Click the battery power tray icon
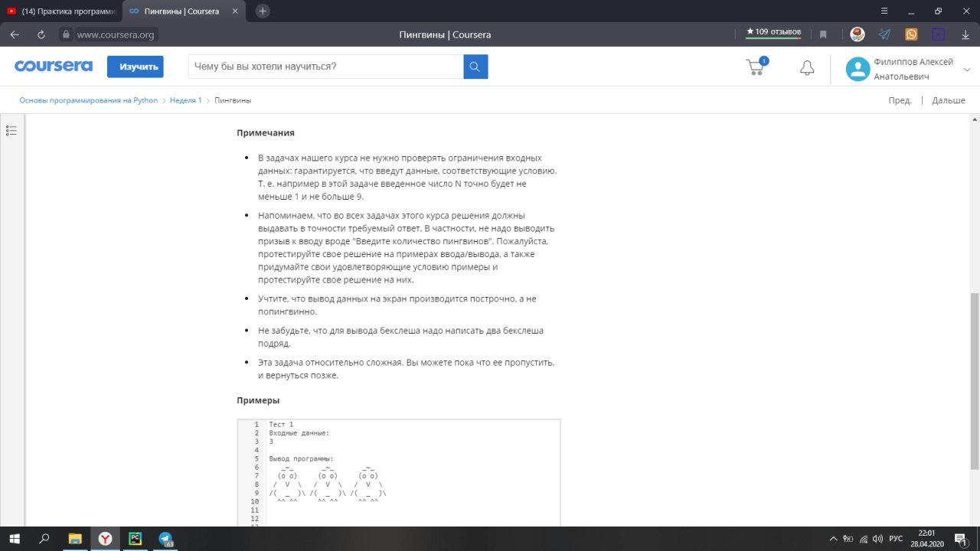The image size is (980, 551). click(848, 539)
